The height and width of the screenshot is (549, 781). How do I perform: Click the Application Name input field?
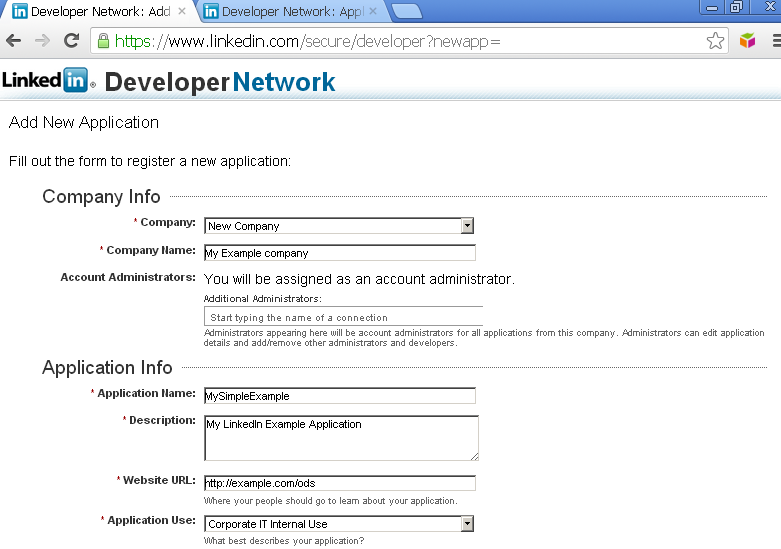[339, 396]
